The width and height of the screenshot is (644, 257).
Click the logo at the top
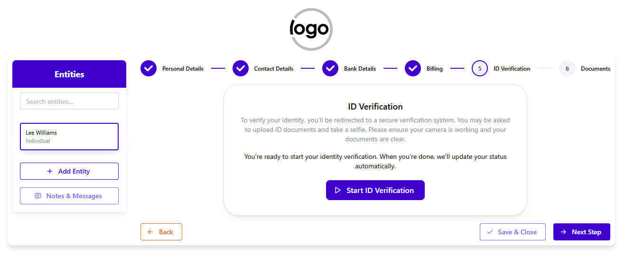point(311,29)
